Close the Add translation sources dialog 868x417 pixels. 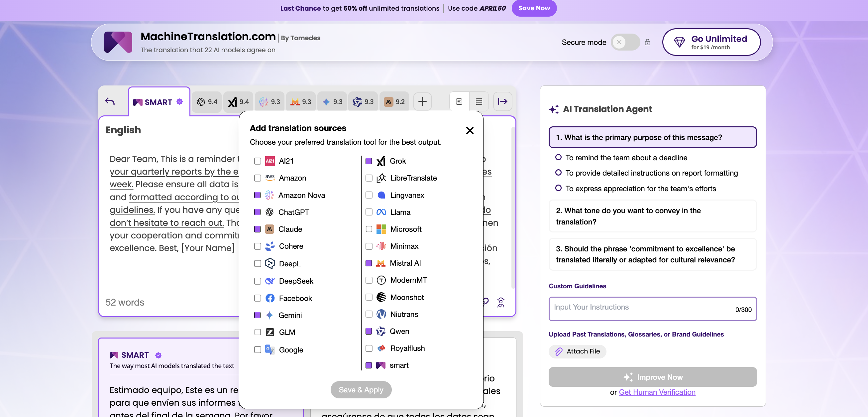[470, 130]
